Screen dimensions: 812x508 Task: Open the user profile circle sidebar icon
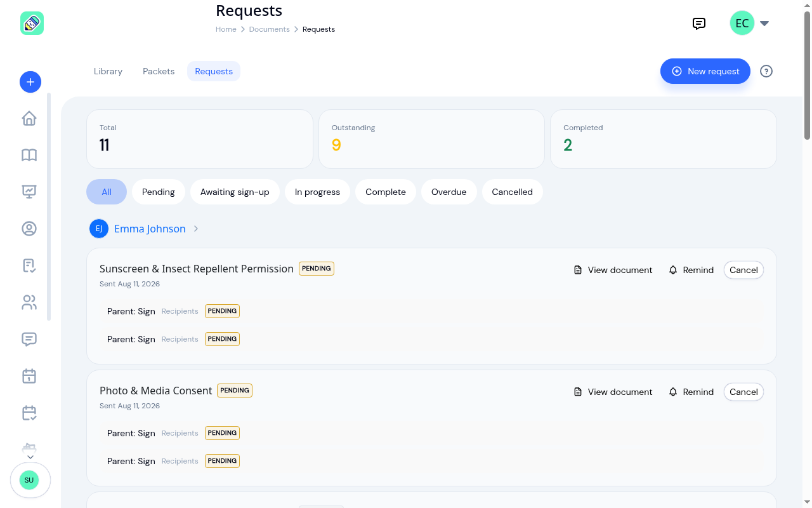(29, 229)
